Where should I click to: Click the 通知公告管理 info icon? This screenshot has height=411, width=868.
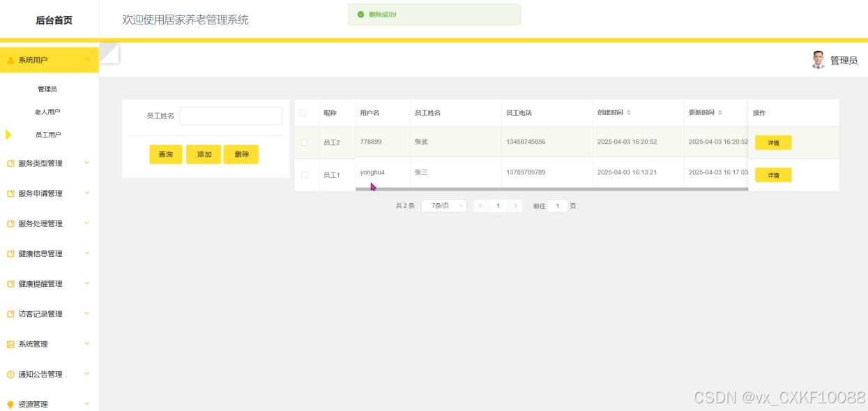[10, 374]
